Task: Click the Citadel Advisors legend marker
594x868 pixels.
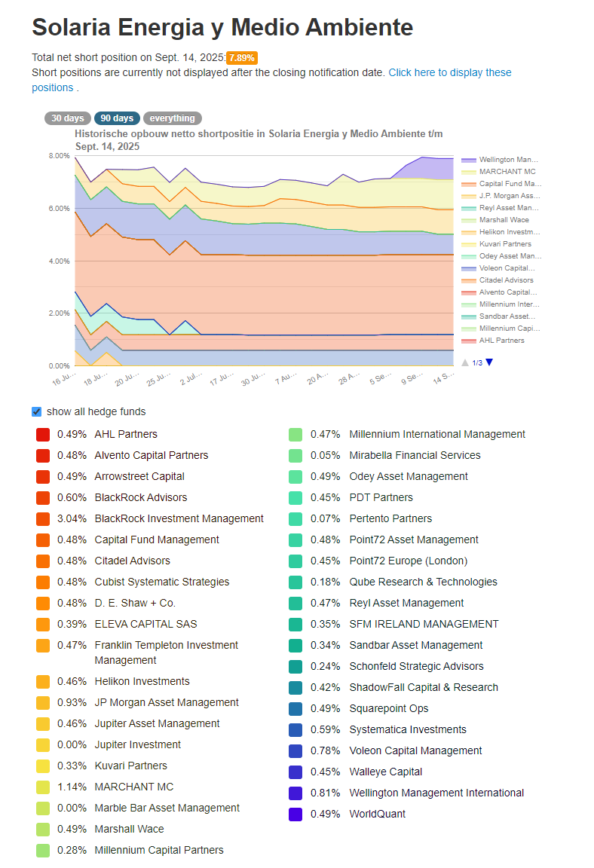Action: point(468,280)
